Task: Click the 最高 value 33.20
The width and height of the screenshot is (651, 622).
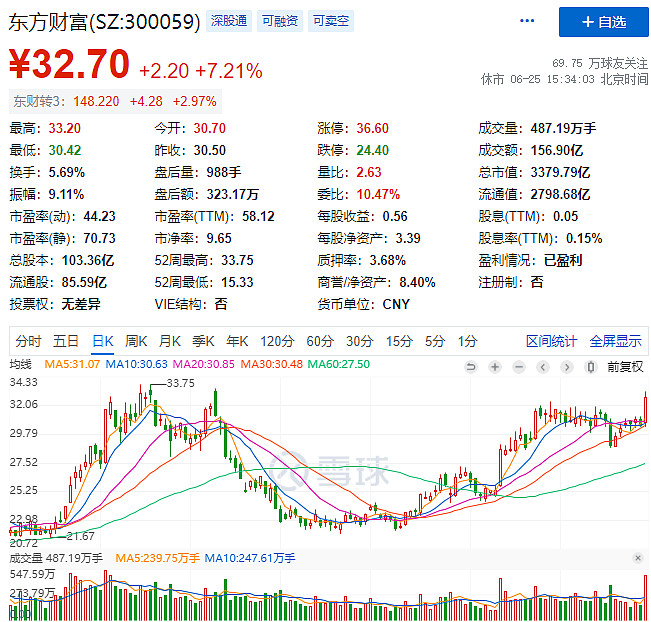Action: tap(64, 128)
